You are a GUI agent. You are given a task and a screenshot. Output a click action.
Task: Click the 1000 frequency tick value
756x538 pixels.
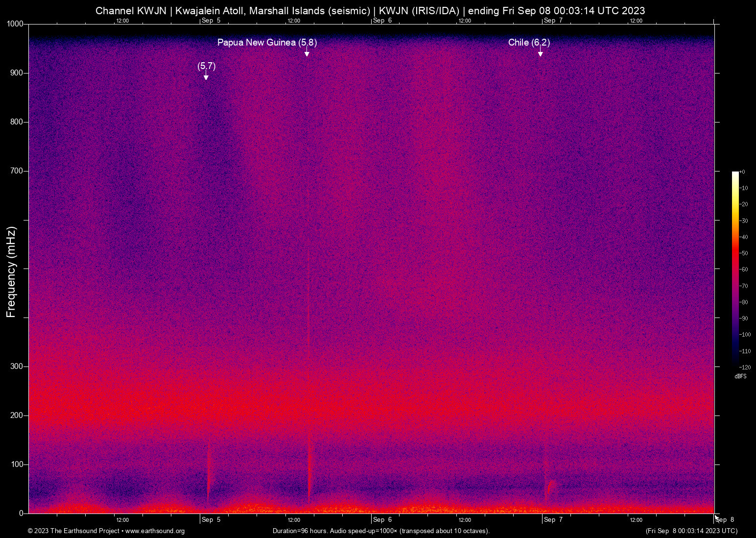(16, 23)
